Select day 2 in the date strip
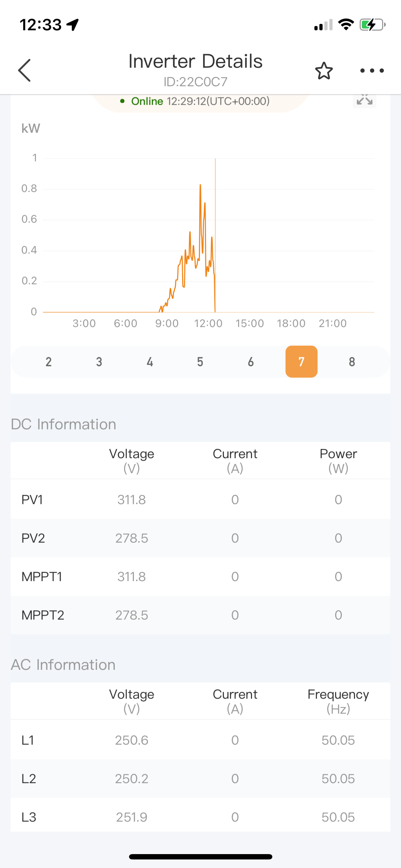Screen dimensions: 401x868 click(x=48, y=362)
